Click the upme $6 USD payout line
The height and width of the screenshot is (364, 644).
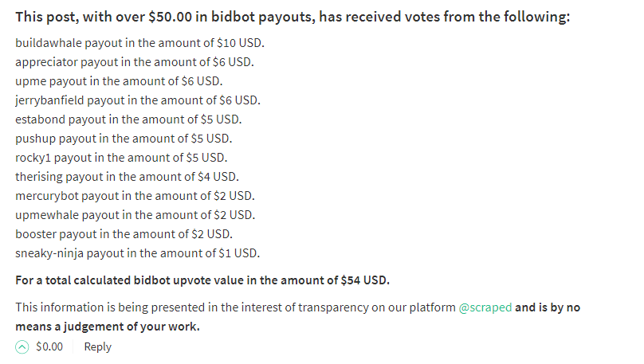pyautogui.click(x=119, y=80)
